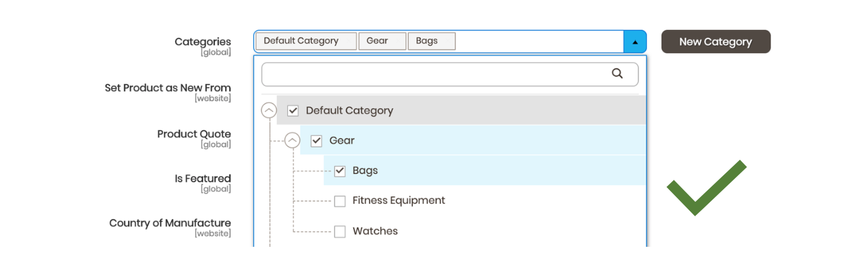This screenshot has height=276, width=868.
Task: Click the Bags row label in tree
Action: coord(365,171)
